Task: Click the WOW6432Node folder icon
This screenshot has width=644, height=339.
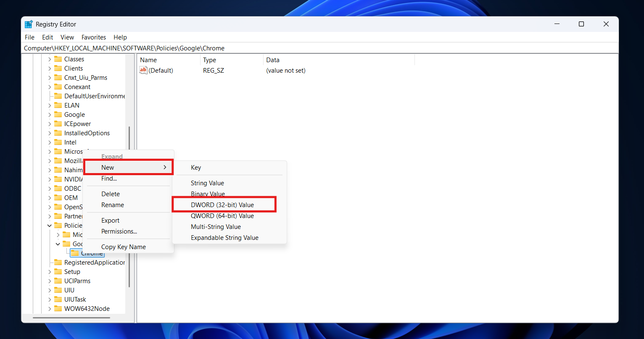Action: point(58,309)
